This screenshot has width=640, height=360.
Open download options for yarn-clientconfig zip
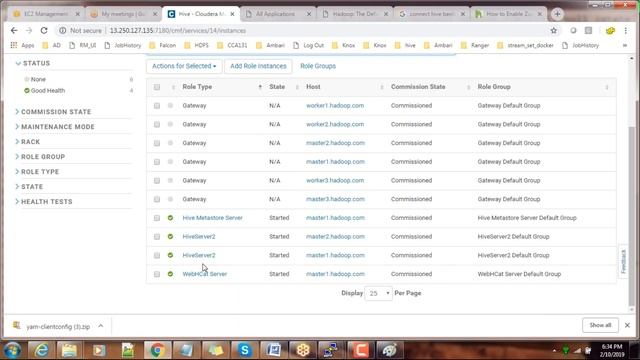(100, 326)
